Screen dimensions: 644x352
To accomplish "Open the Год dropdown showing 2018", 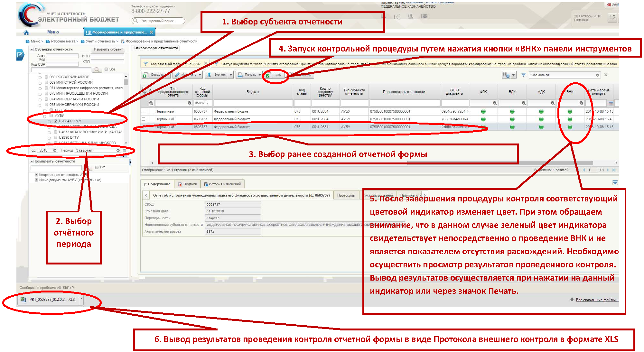I will 54,150.
